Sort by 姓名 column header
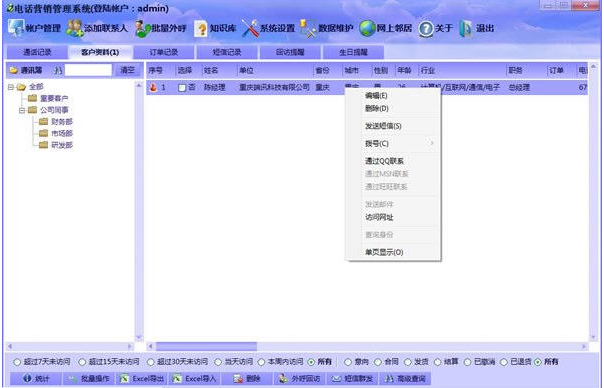The width and height of the screenshot is (604, 388). [x=219, y=71]
